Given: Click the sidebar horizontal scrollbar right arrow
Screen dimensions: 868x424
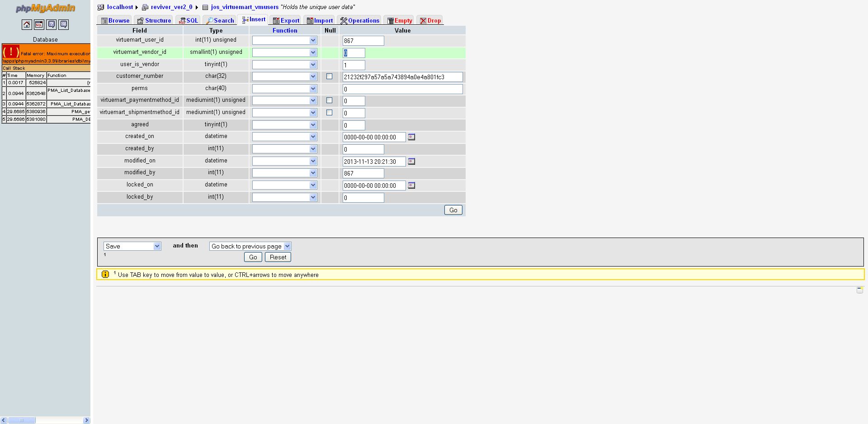Looking at the screenshot, I should (86, 420).
